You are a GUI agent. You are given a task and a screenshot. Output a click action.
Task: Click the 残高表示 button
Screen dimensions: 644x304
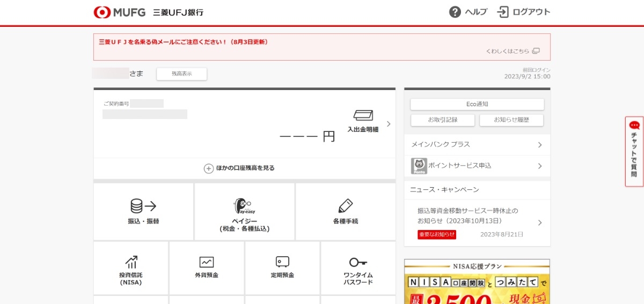coord(181,74)
